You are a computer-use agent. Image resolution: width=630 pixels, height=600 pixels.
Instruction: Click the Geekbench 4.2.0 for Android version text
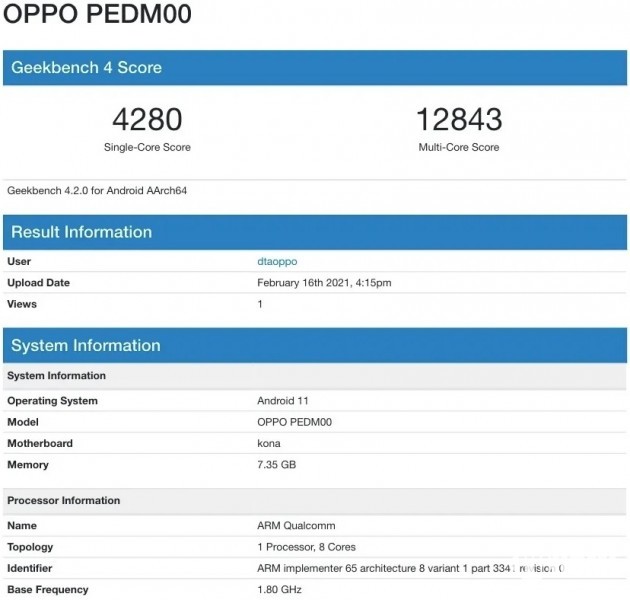click(x=97, y=190)
